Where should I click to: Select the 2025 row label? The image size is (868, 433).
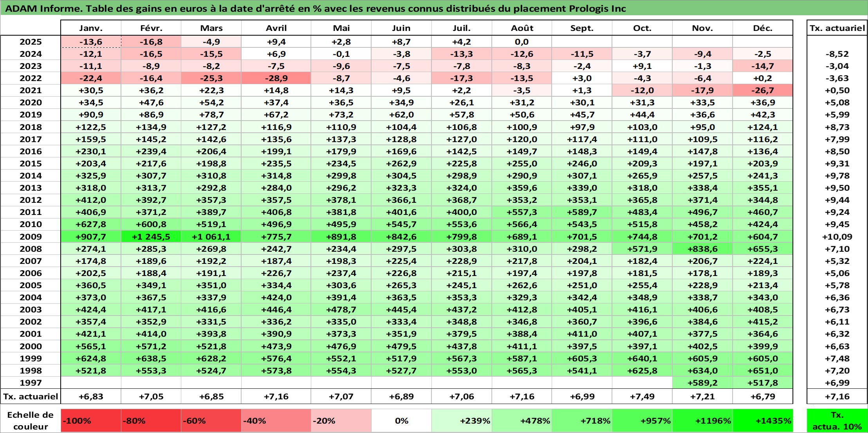pyautogui.click(x=31, y=42)
